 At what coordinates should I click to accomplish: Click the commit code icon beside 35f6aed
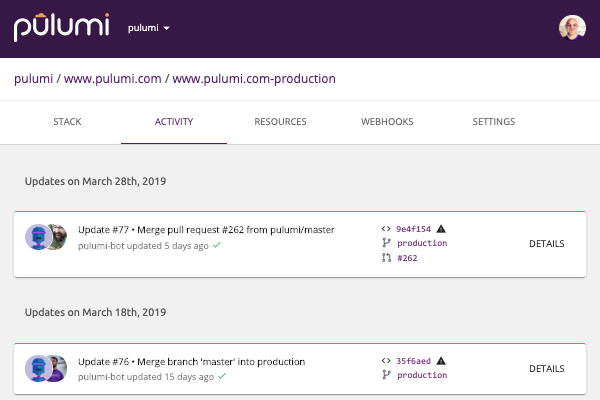386,361
